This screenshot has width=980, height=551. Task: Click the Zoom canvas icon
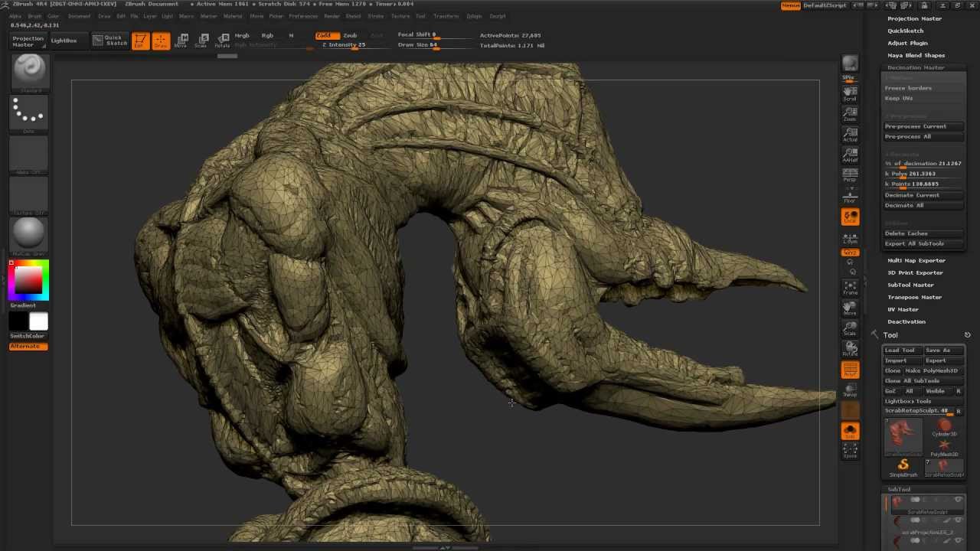[x=850, y=114]
